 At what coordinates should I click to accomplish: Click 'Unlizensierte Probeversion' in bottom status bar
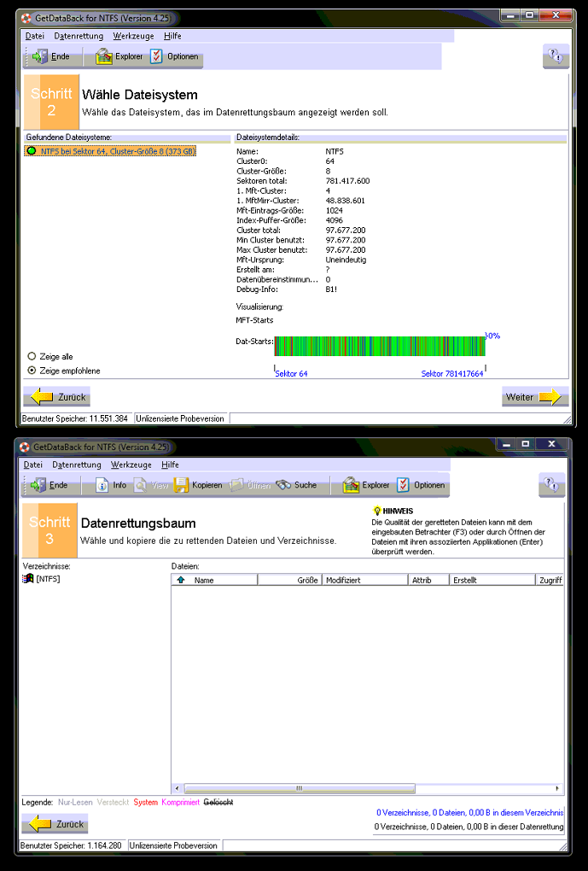173,845
